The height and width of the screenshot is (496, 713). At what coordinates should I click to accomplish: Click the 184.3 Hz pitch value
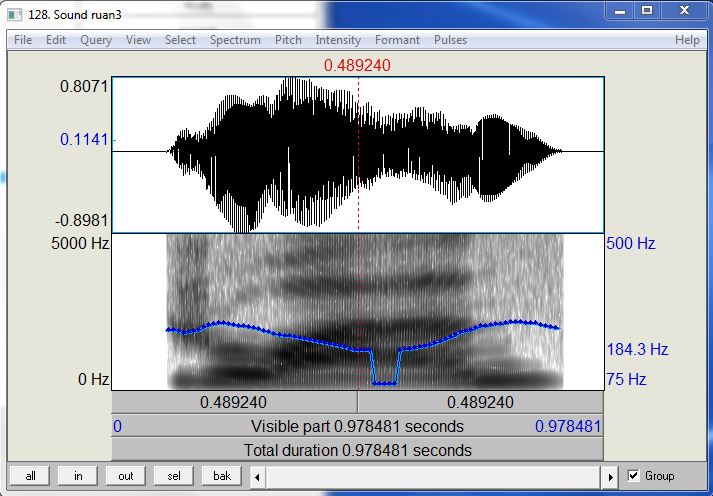[x=637, y=350]
